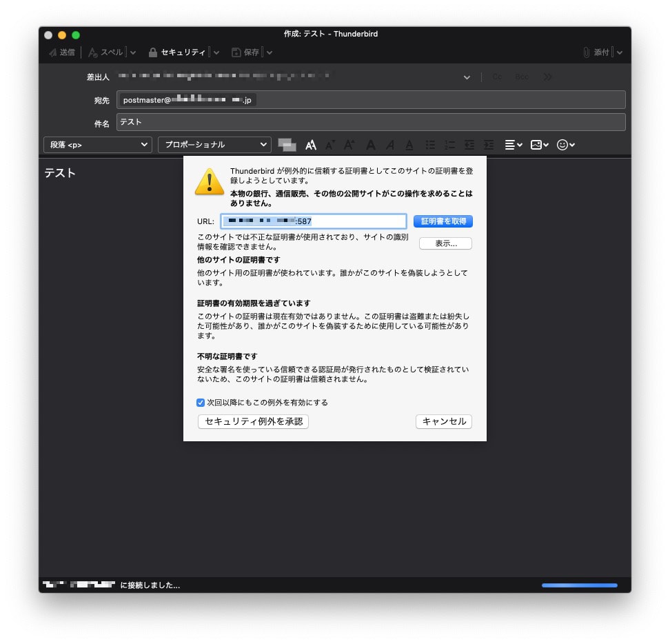Expand the 差出人 sender selection dropdown
This screenshot has width=670, height=644.
point(467,77)
